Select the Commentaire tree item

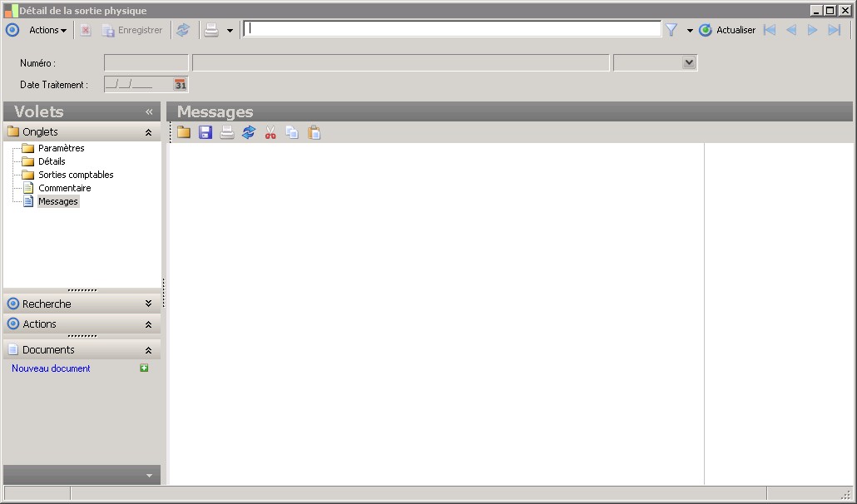pos(65,188)
